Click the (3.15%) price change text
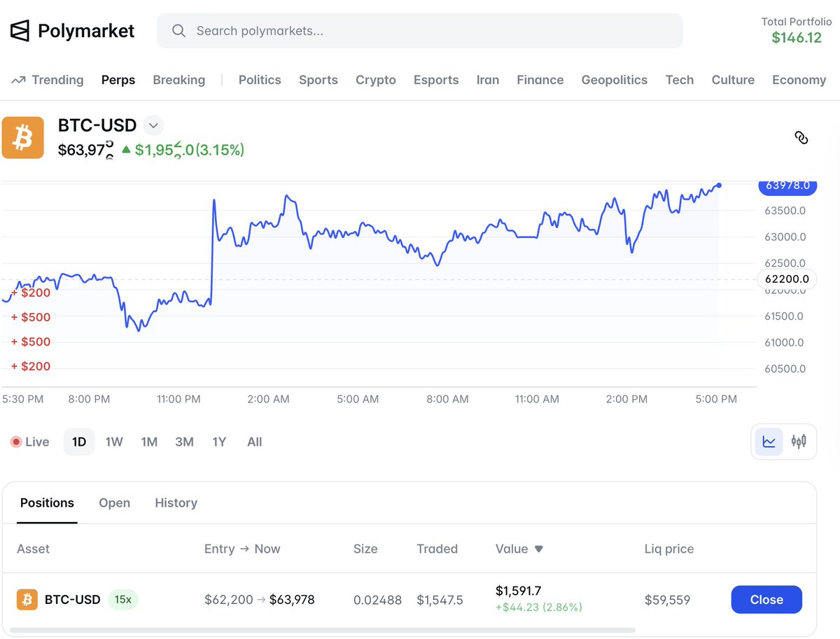This screenshot has width=840, height=639. (x=220, y=150)
